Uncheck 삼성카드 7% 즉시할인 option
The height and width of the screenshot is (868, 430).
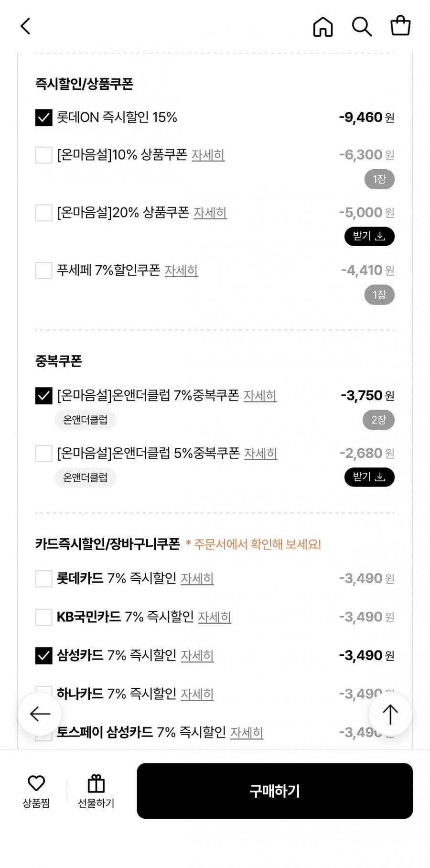click(44, 656)
